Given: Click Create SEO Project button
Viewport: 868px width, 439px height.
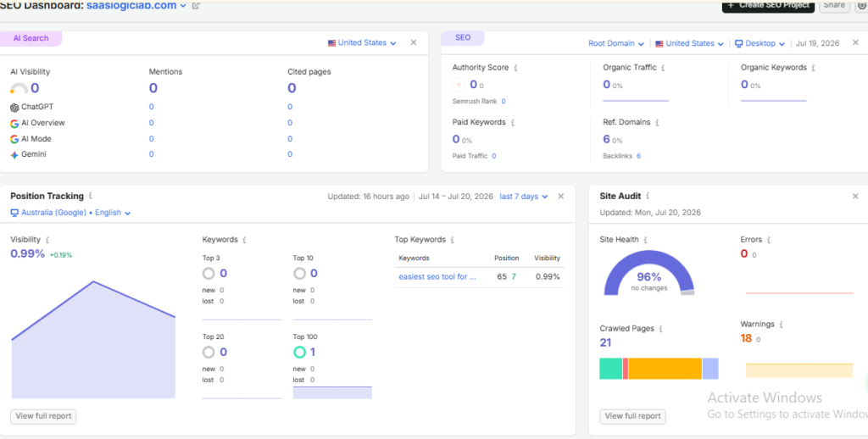Looking at the screenshot, I should 768,6.
